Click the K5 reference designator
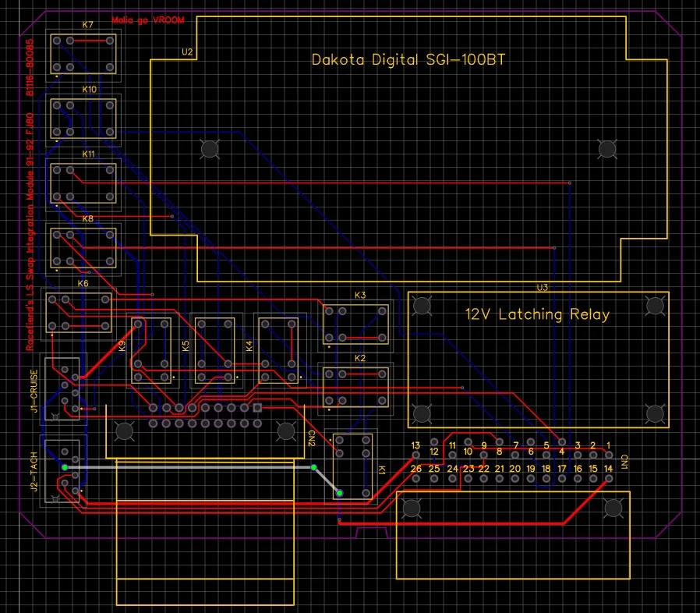 pyautogui.click(x=186, y=345)
